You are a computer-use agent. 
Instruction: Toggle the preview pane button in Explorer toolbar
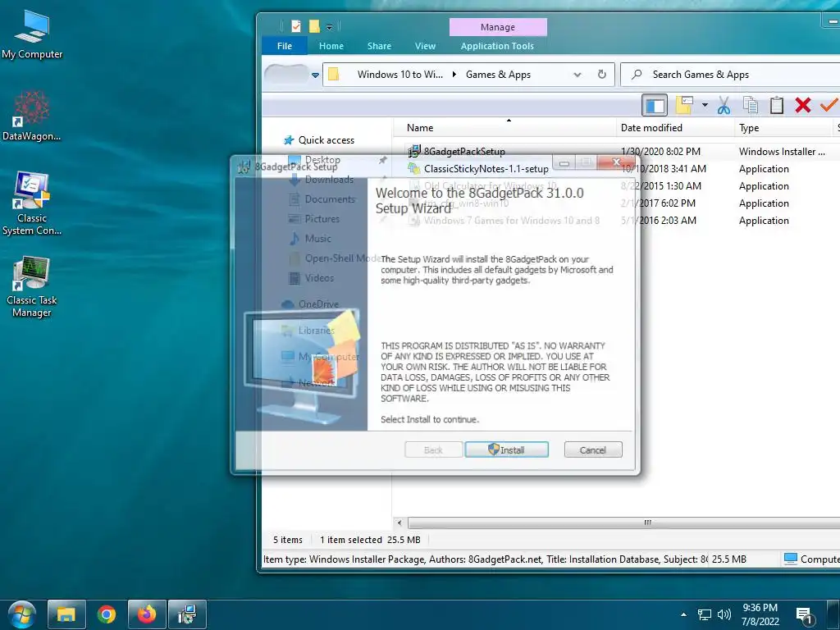pos(655,106)
